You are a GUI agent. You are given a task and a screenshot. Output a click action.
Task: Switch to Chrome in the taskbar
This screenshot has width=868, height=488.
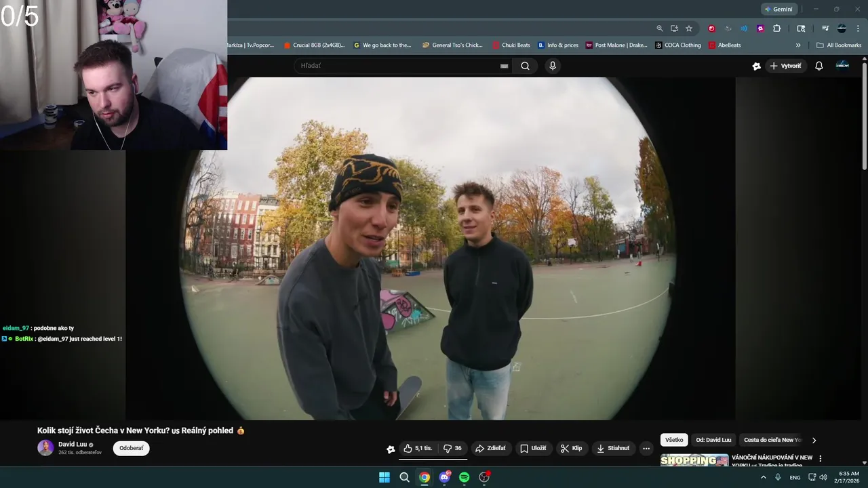point(425,477)
